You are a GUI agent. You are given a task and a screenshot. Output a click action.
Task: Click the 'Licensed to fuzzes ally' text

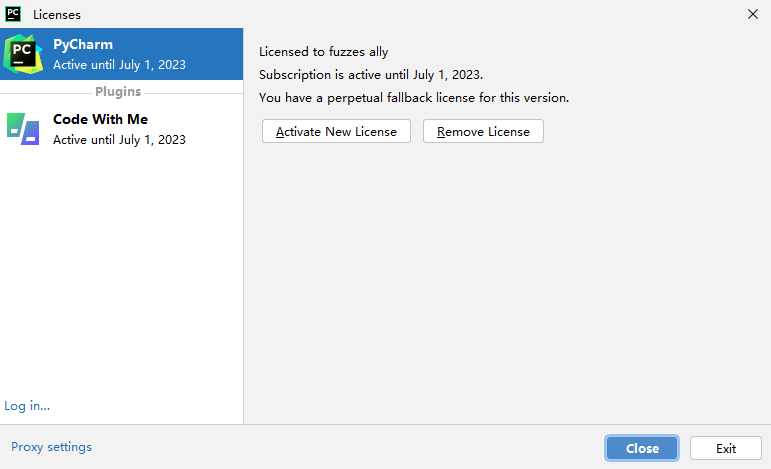click(323, 51)
